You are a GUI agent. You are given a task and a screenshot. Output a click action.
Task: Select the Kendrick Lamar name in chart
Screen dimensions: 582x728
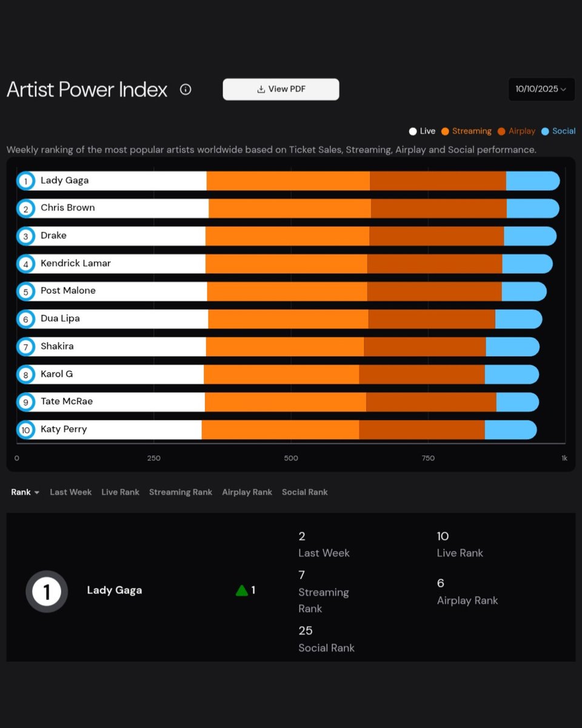(76, 263)
